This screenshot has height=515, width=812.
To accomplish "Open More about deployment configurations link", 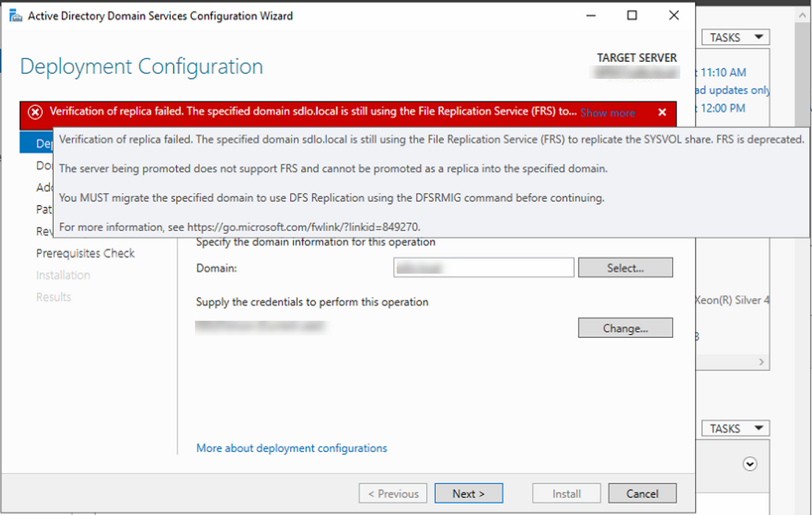I will [x=292, y=448].
